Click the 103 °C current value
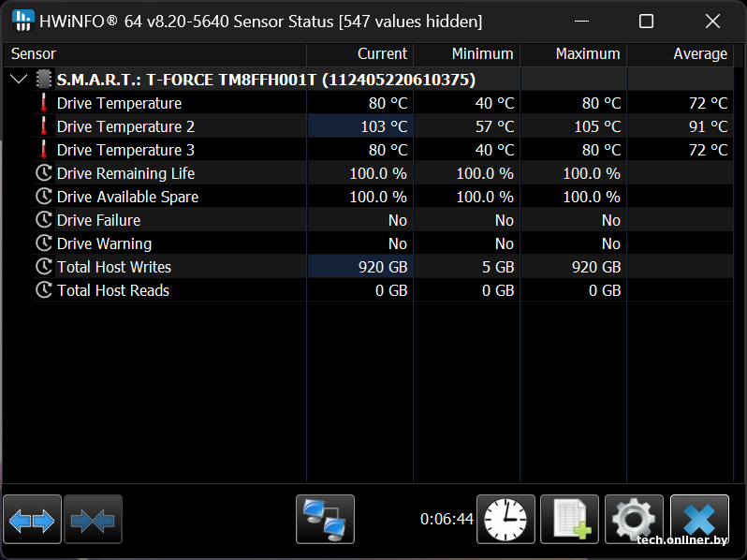The image size is (747, 560). point(384,126)
